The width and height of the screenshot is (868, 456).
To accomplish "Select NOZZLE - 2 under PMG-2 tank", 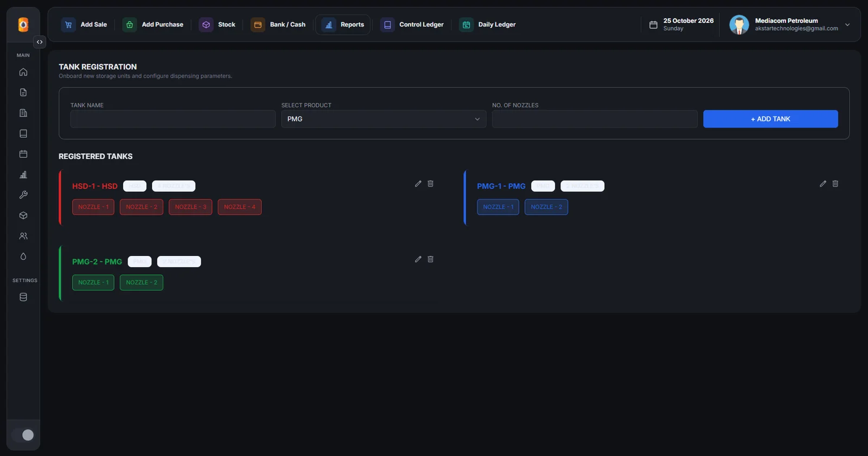I will click(142, 282).
